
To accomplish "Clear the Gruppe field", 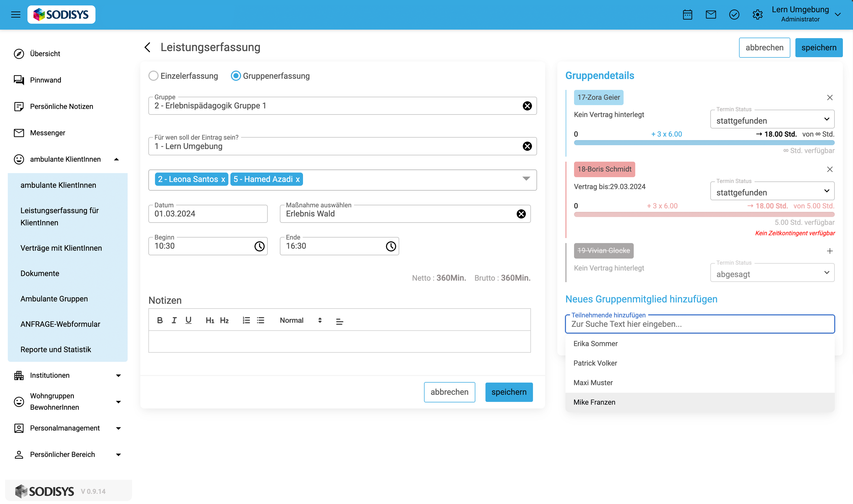I will point(527,106).
